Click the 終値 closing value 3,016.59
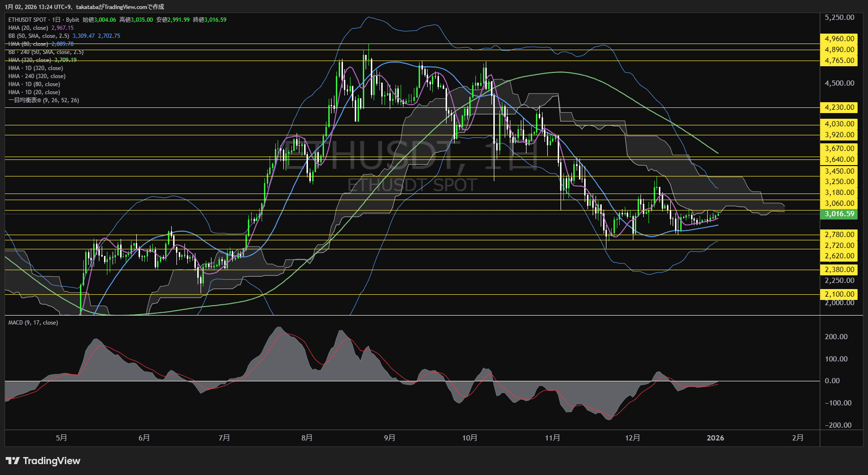Screen dimensions: 868x475 (215, 20)
